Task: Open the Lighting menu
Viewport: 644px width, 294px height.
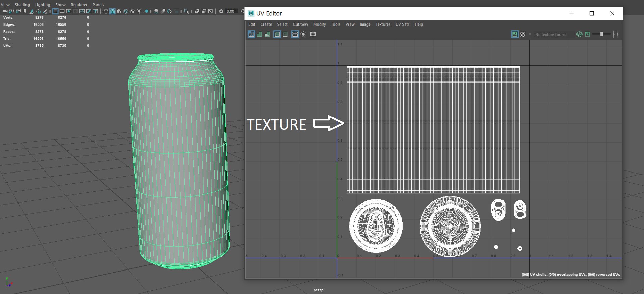Action: (x=43, y=5)
